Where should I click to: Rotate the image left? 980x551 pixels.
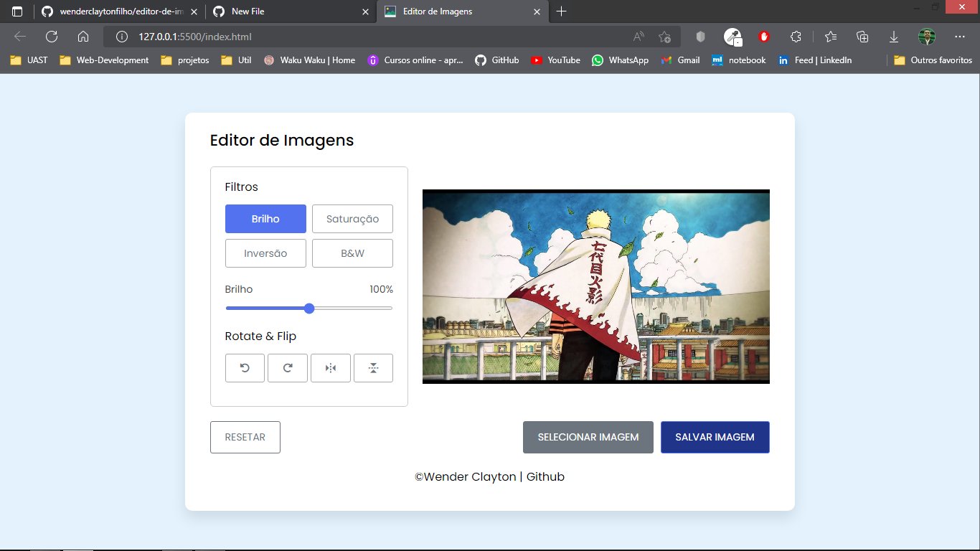tap(245, 367)
